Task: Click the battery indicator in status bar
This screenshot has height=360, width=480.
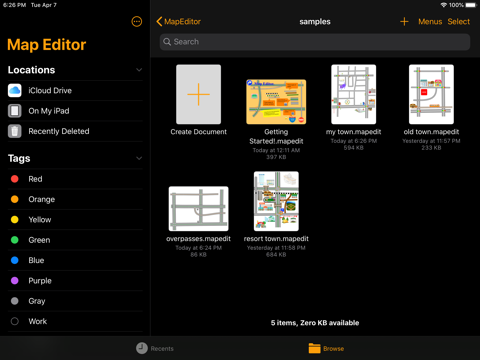Action: tap(471, 5)
